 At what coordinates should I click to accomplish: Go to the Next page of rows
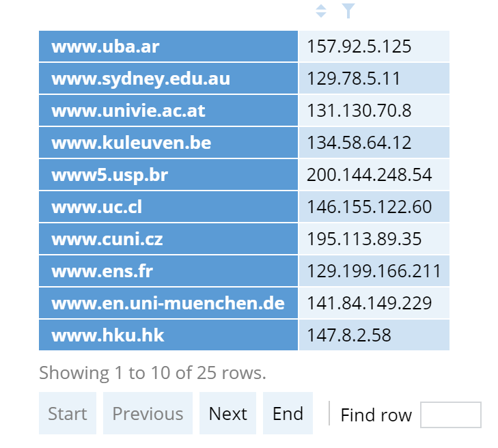(227, 413)
